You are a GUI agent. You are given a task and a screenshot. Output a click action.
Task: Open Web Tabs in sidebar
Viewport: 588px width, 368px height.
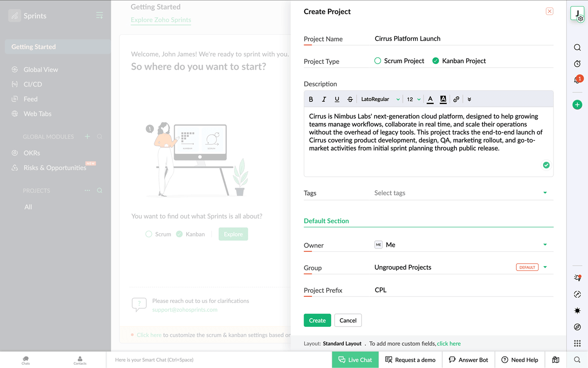(37, 114)
